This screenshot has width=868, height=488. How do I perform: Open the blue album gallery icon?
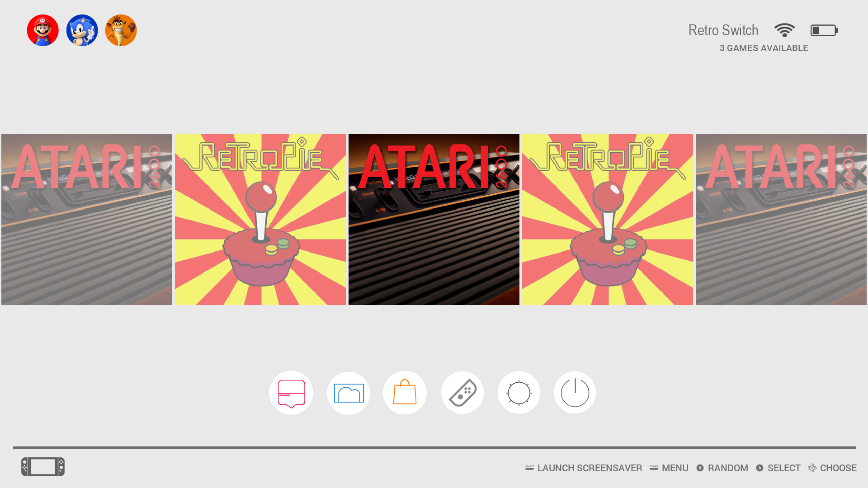(349, 393)
